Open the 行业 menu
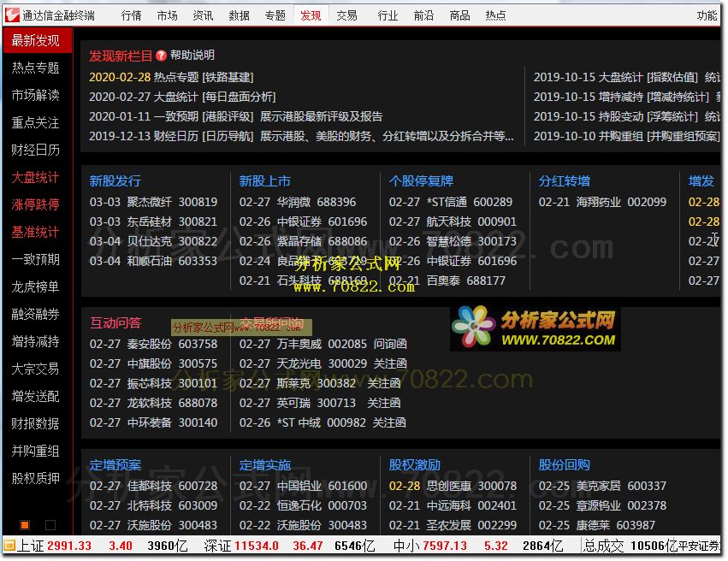 (x=388, y=15)
